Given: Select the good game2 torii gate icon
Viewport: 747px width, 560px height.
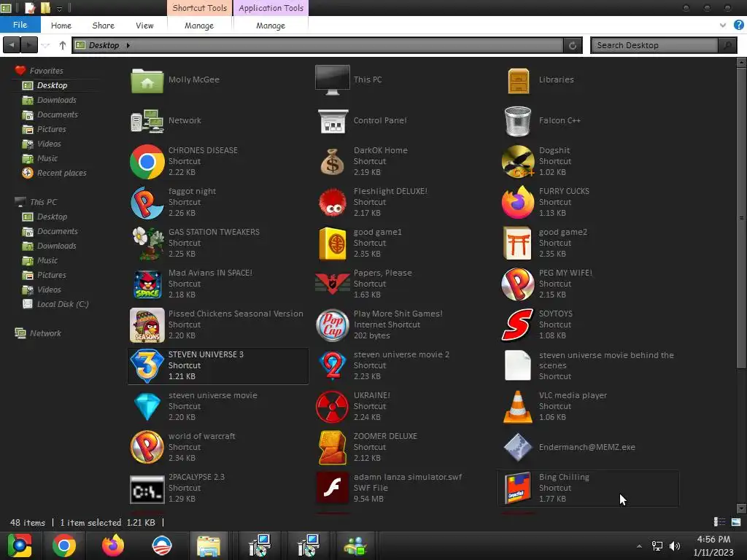Looking at the screenshot, I should pyautogui.click(x=518, y=244).
